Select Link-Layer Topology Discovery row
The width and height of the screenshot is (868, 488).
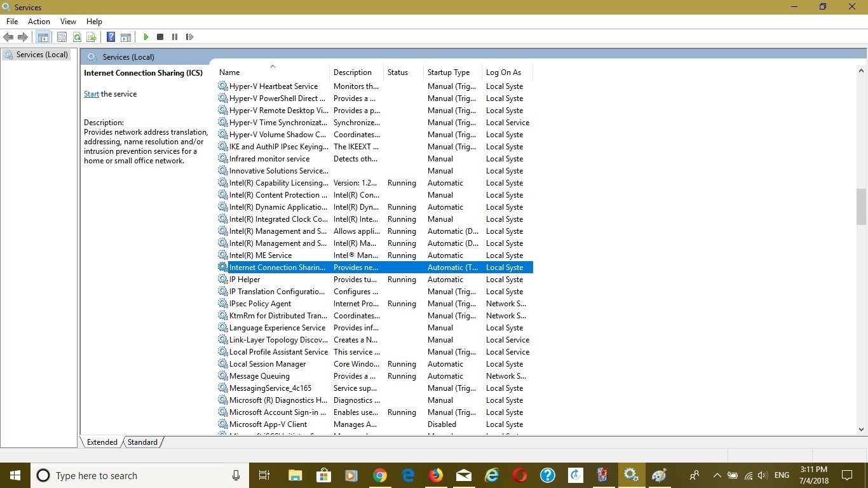(x=375, y=340)
